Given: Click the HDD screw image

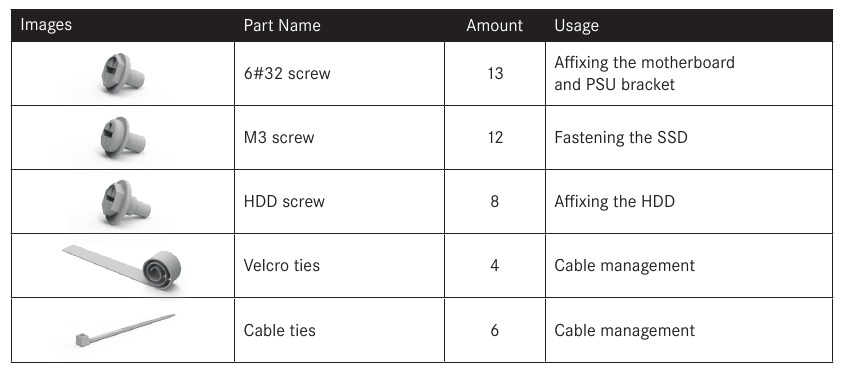Looking at the screenshot, I should (126, 202).
